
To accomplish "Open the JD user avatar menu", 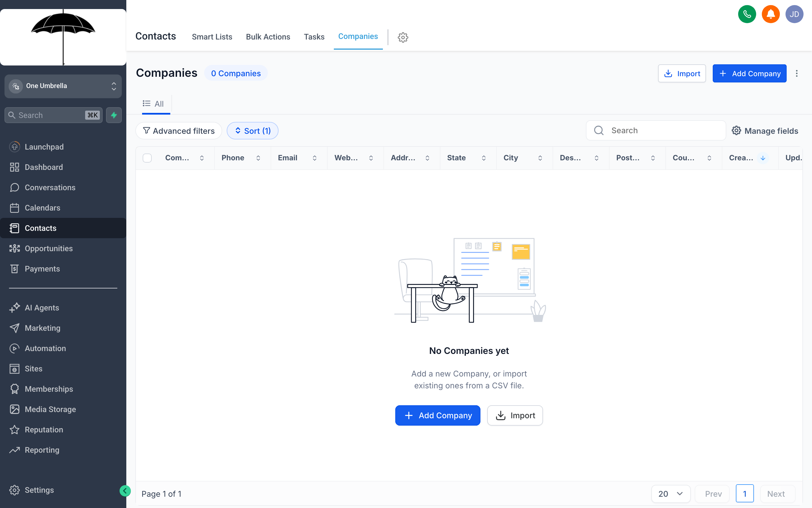I will pyautogui.click(x=794, y=14).
